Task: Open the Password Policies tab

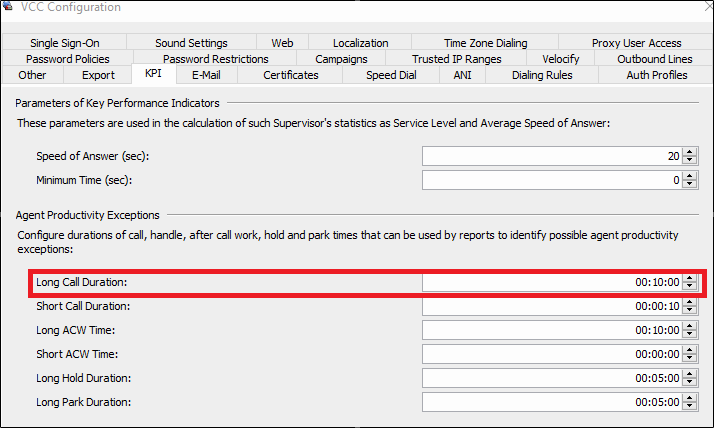Action: point(68,59)
